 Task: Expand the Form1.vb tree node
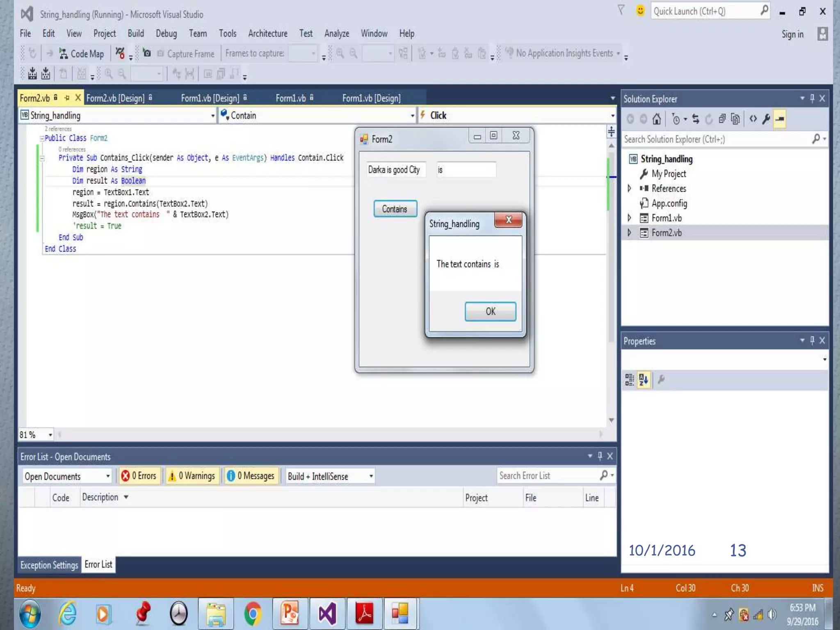(630, 218)
